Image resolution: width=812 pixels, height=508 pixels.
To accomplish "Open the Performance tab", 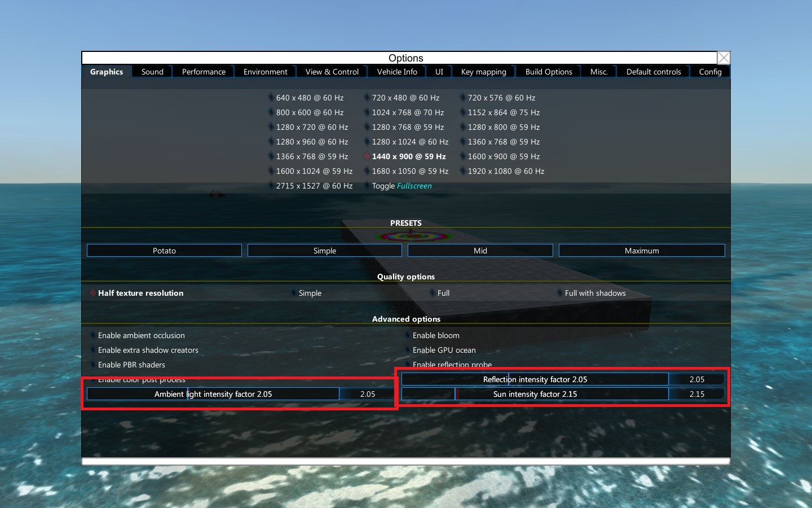I will coord(204,72).
